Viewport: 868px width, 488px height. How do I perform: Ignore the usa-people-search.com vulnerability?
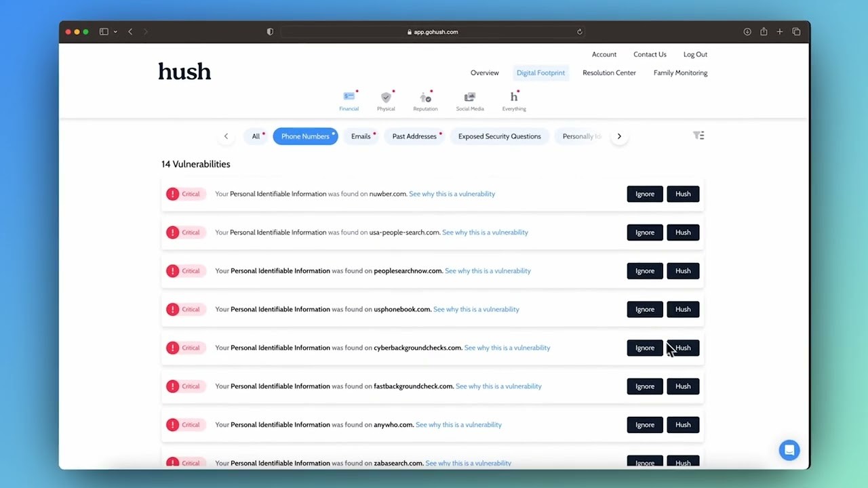click(645, 232)
